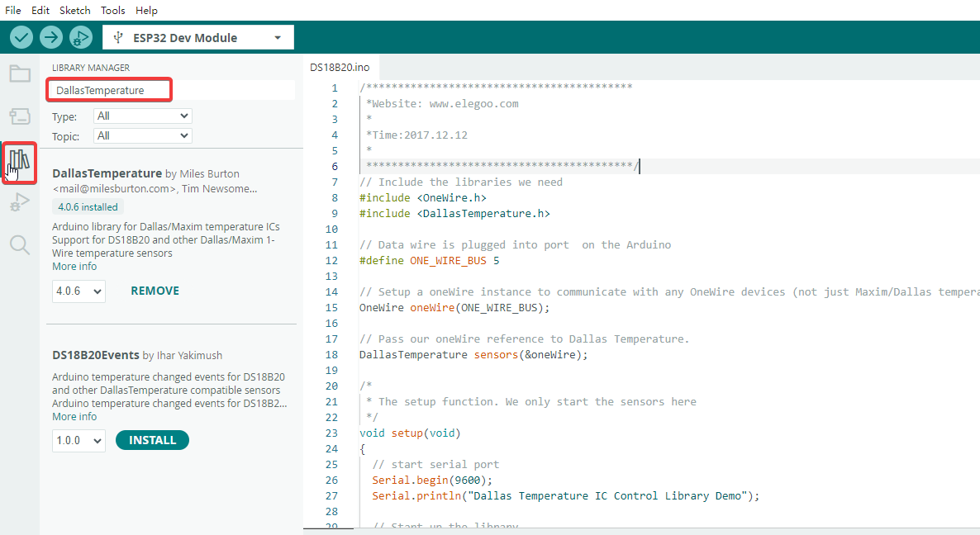Viewport: 980px width, 535px height.
Task: Click the *Time:2017.12.12 comment line
Action: pyautogui.click(x=417, y=135)
